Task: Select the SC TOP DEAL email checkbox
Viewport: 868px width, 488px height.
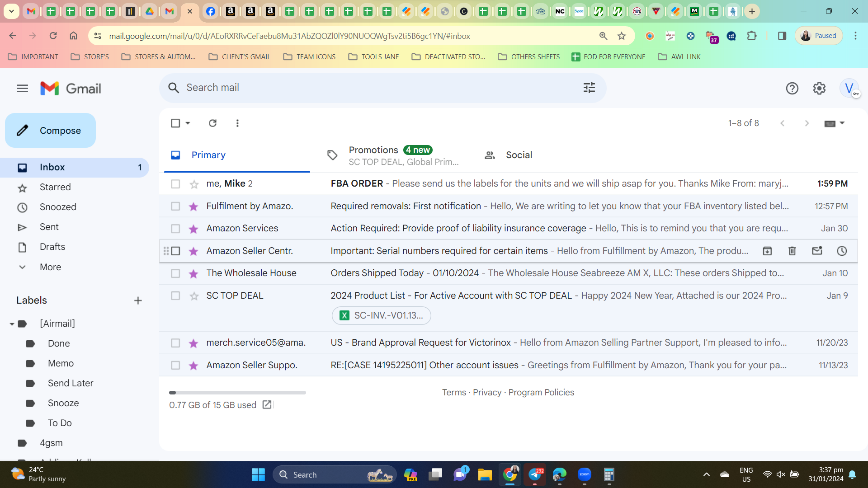Action: pos(175,296)
